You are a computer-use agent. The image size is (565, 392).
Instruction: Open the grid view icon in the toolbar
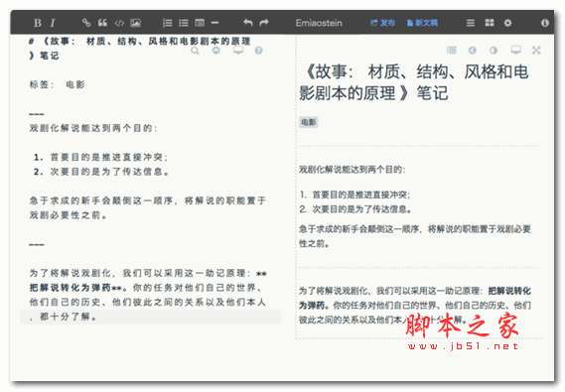coord(490,23)
